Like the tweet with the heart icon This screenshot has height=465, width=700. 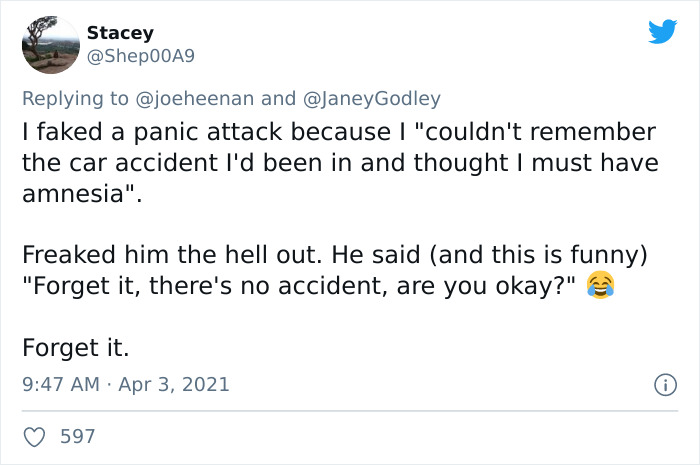coord(33,436)
